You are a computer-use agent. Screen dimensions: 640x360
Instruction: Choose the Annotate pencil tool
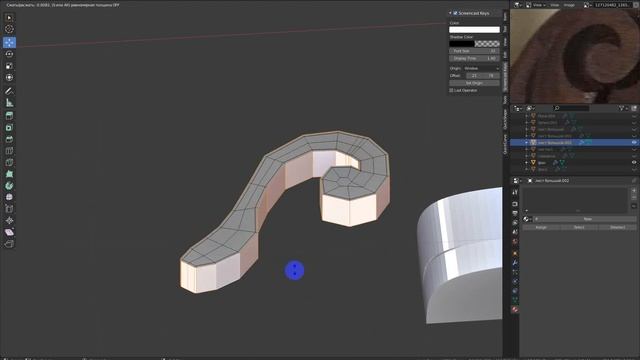9,91
